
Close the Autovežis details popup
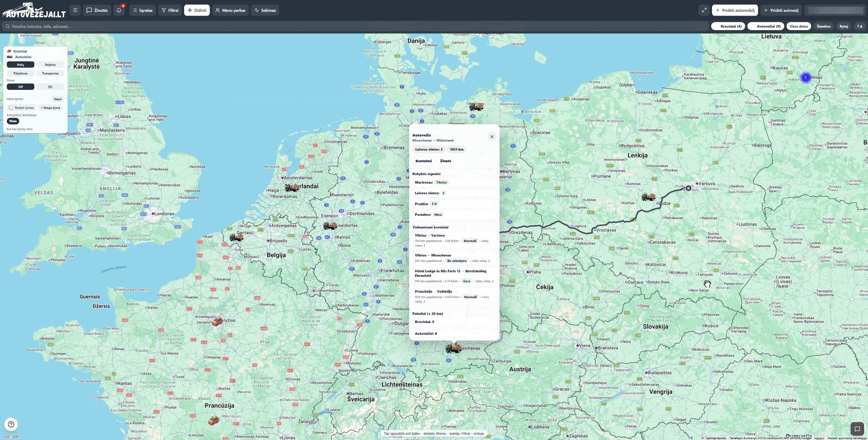pyautogui.click(x=491, y=136)
